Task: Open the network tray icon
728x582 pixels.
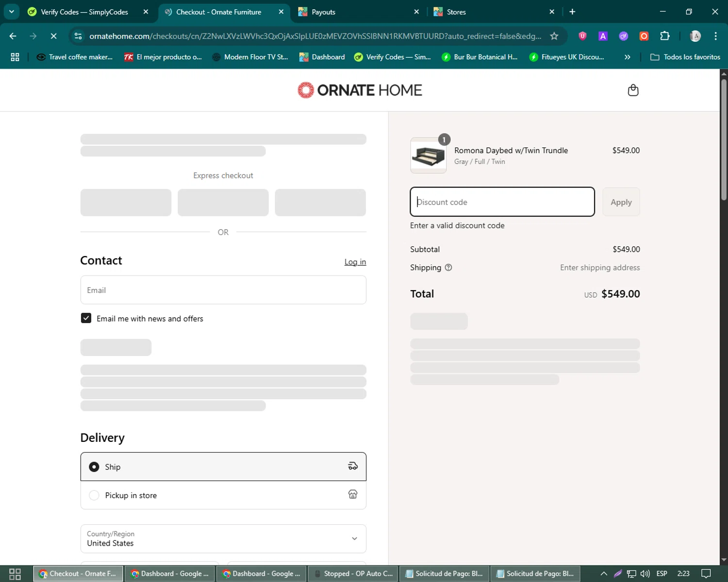Action: [631, 574]
